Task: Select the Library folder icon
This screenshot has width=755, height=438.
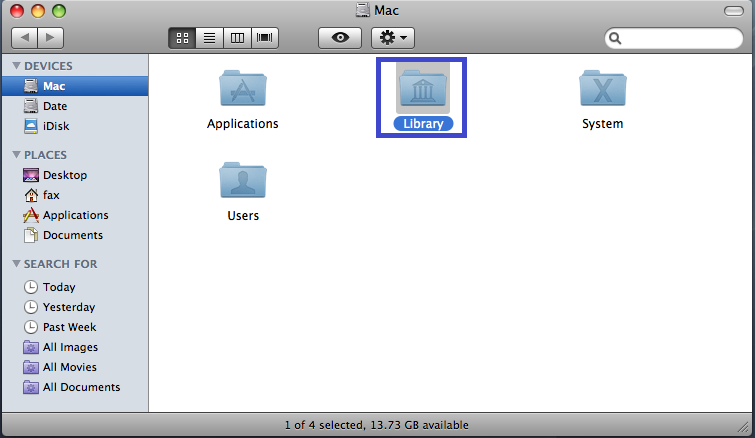Action: click(423, 89)
